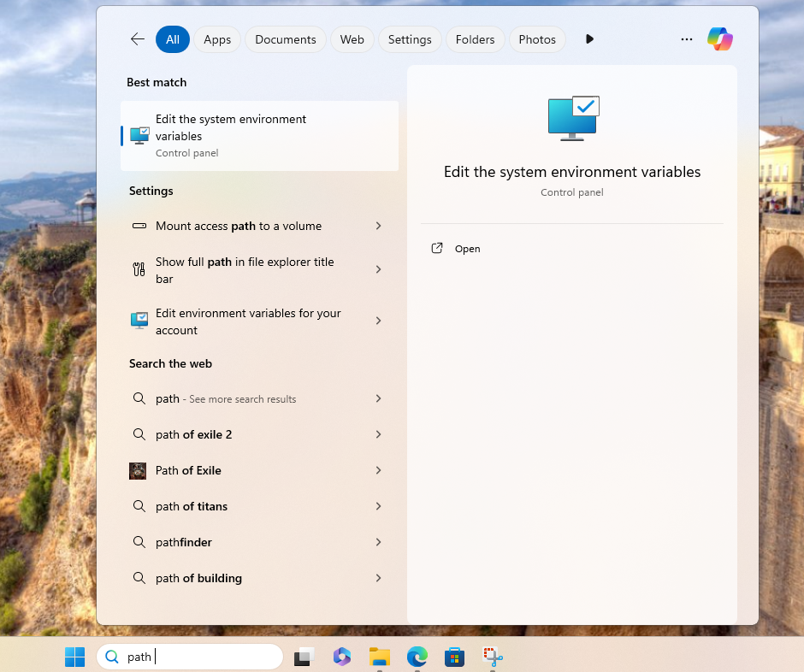Open Snipping Tool from the taskbar
Viewport: 804px width, 672px height.
(x=493, y=657)
